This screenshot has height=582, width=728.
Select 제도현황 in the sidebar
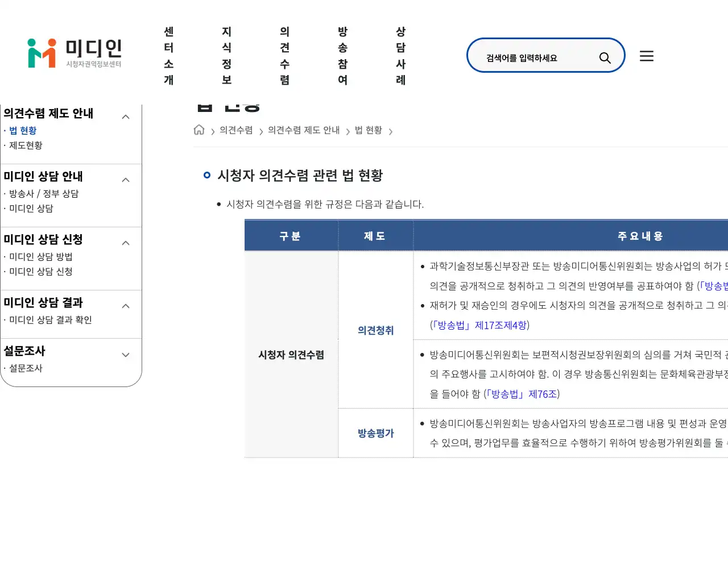pos(25,145)
